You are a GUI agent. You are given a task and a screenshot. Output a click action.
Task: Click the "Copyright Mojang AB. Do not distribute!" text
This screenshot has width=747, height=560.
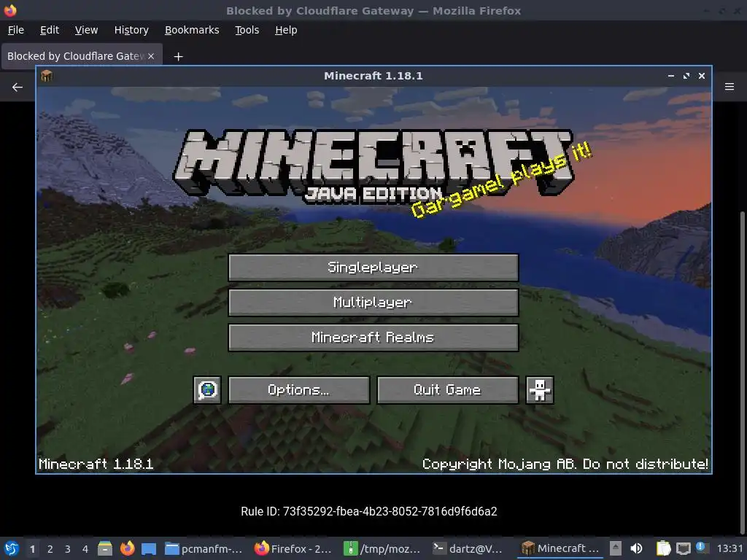point(565,464)
